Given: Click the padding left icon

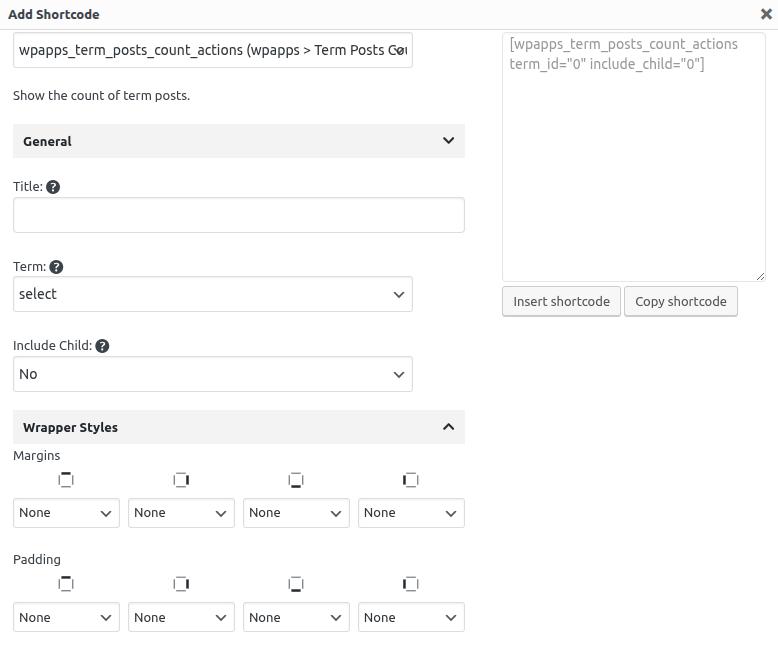Looking at the screenshot, I should click(410, 584).
